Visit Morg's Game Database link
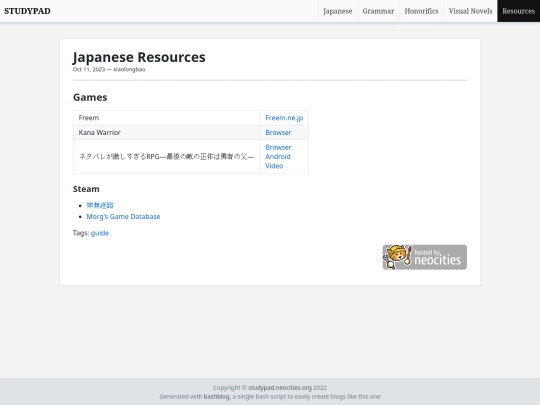The width and height of the screenshot is (540, 405). tap(123, 217)
